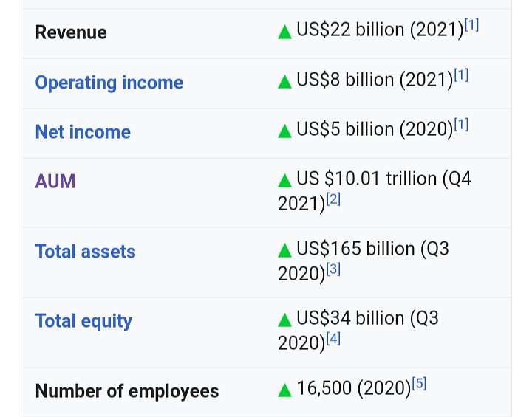Open the Net income link
The width and height of the screenshot is (532, 417).
coord(83,132)
